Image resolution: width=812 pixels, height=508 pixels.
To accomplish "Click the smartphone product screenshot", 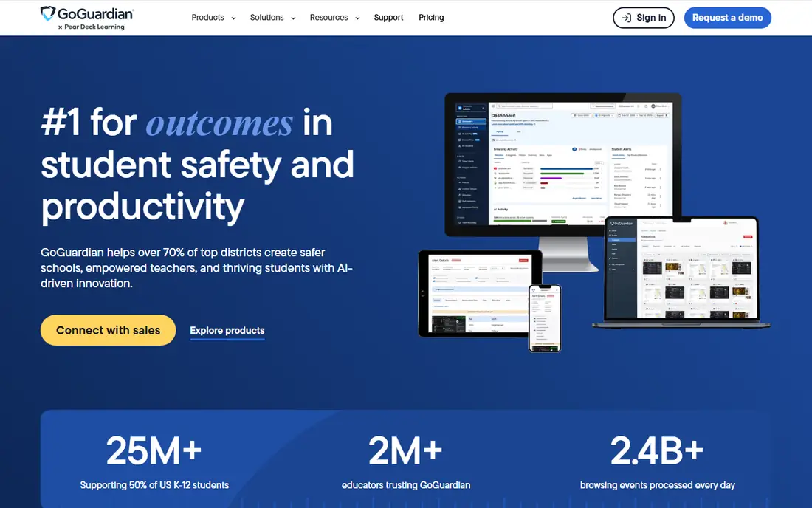I will (x=545, y=318).
